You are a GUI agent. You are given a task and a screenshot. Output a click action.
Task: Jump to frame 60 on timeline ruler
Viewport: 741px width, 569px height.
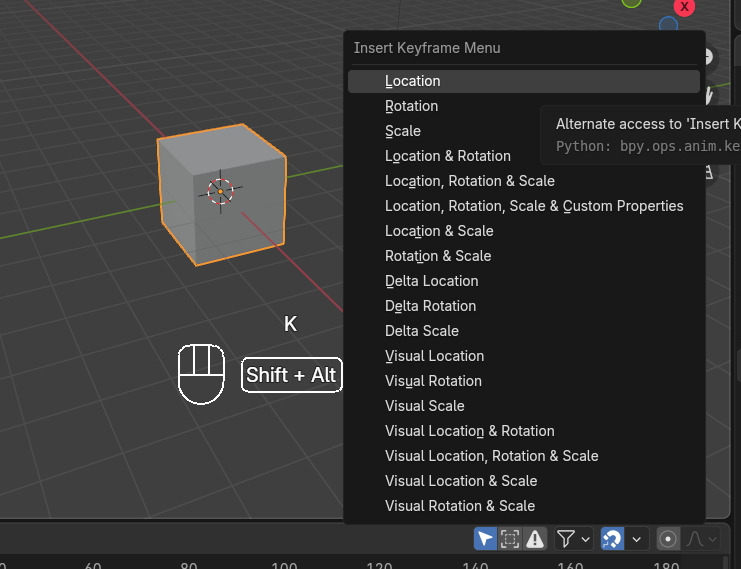click(x=93, y=565)
